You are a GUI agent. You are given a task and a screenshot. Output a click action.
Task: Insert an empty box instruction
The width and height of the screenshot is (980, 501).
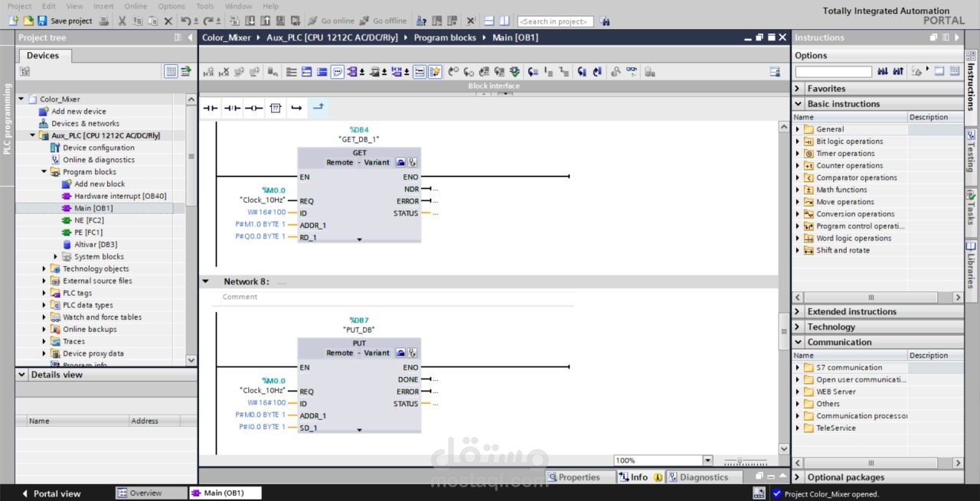[276, 108]
